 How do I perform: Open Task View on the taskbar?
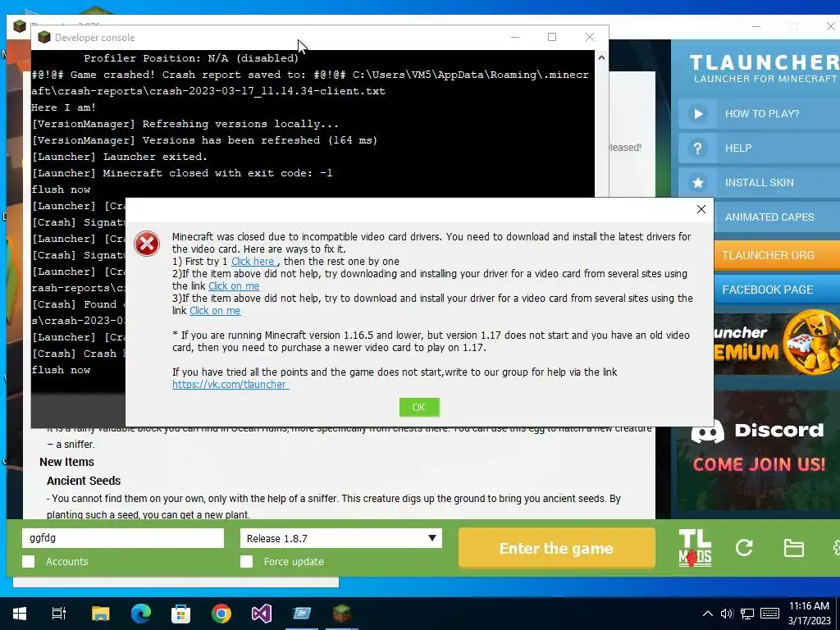point(59,614)
